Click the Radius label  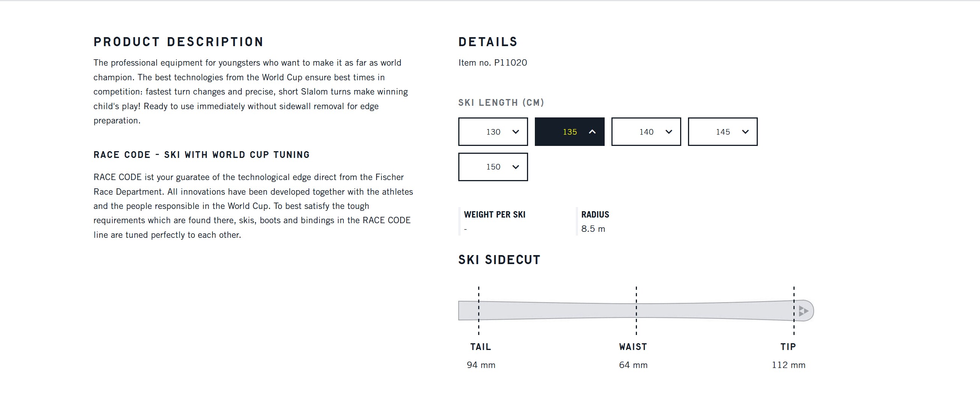coord(595,215)
